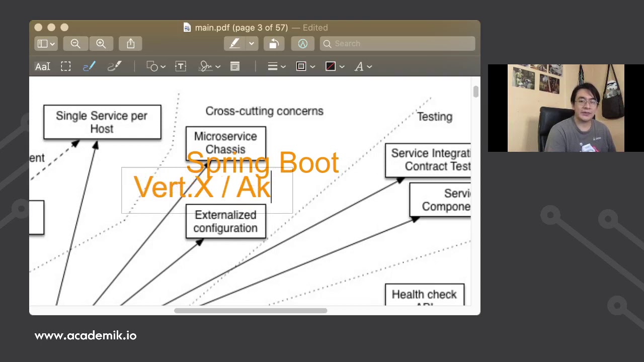Choose the Draw brush tool

click(x=115, y=66)
